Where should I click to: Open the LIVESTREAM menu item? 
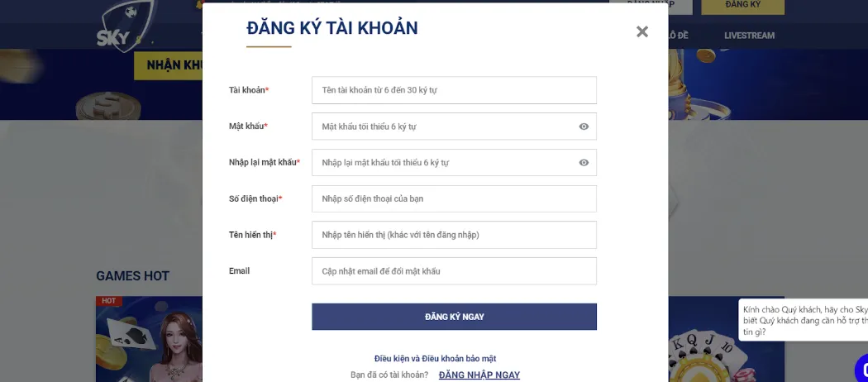tap(749, 36)
